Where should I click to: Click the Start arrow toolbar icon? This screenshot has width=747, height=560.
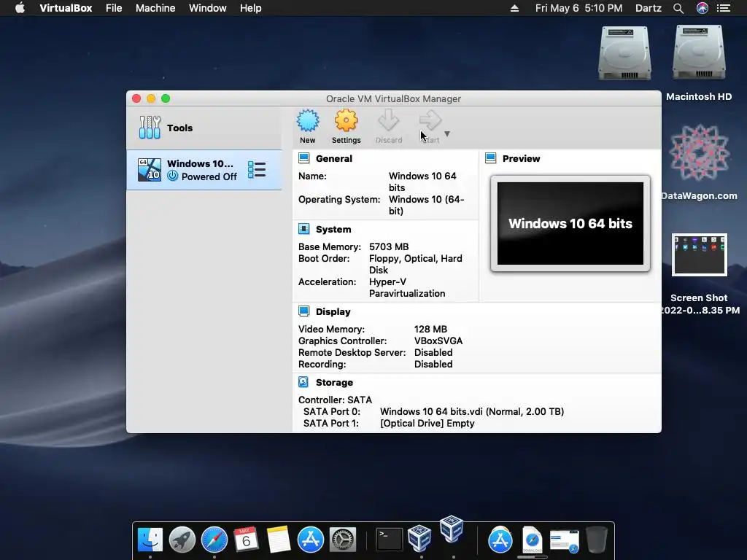[x=430, y=121]
